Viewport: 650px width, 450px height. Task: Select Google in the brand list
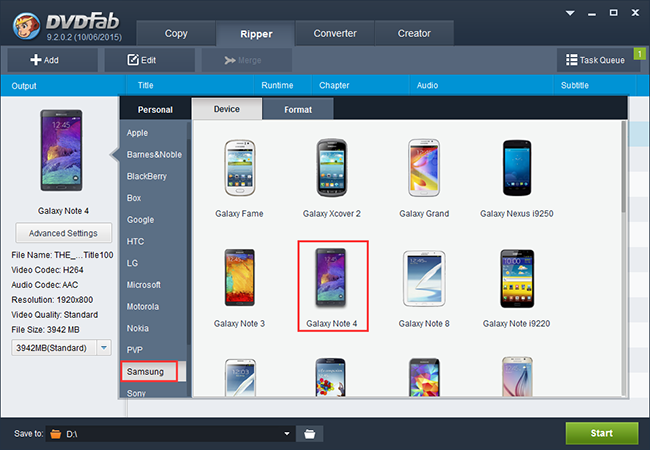tap(140, 220)
